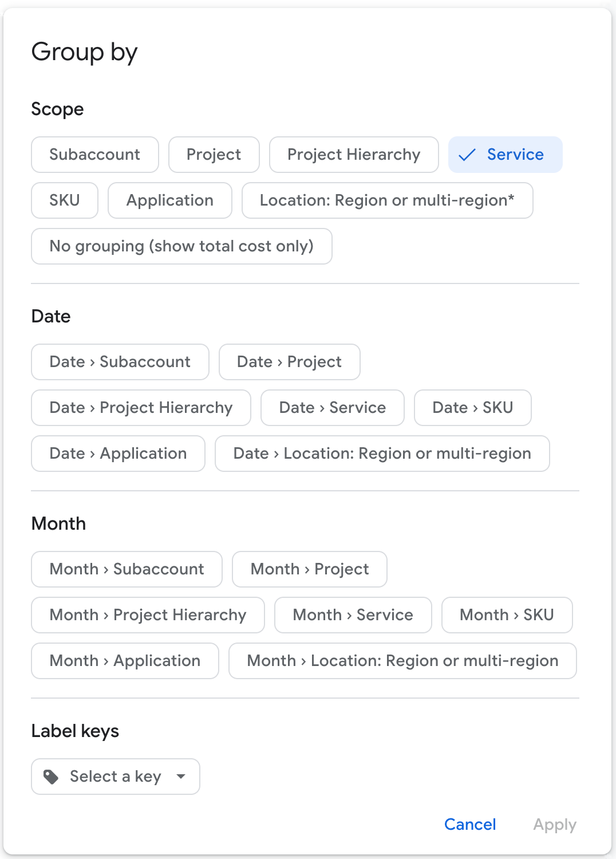Viewport: 616px width, 859px height.
Task: Pick Location: Region or multi-region* scope
Action: click(387, 200)
